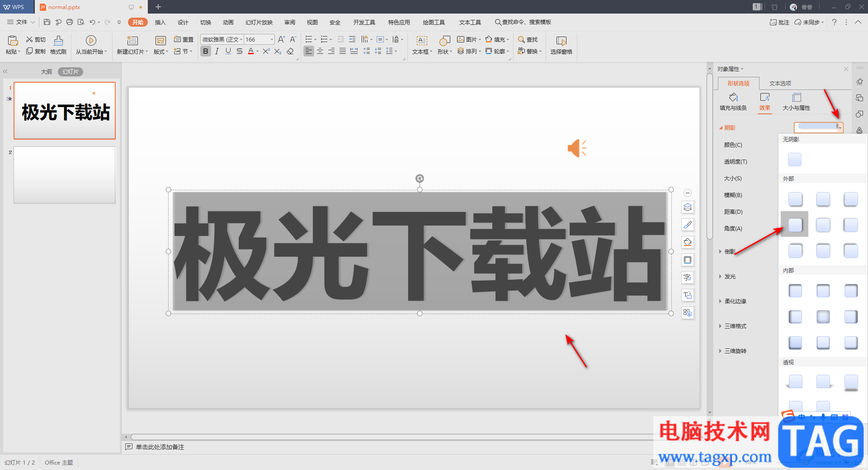Toggle Bold formatting
The width and height of the screenshot is (868, 470).
click(206, 51)
